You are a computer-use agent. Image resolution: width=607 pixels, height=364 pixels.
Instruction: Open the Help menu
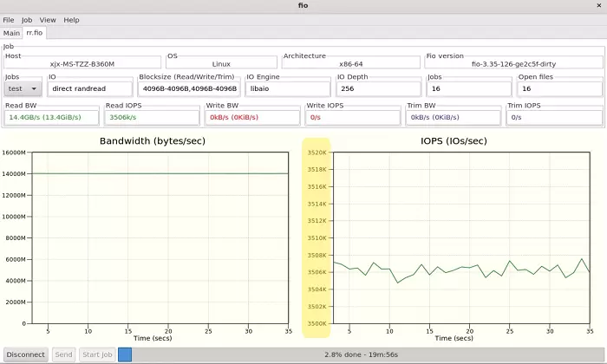point(71,20)
